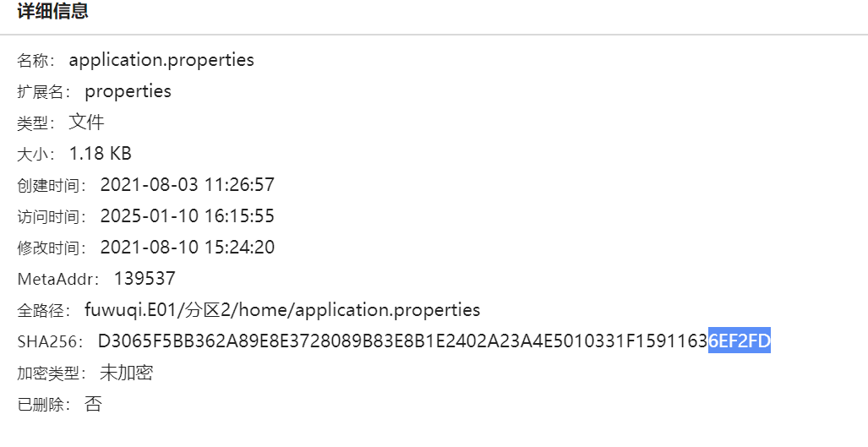This screenshot has width=868, height=447.
Task: Click the 详细信息 panel header
Action: click(53, 12)
